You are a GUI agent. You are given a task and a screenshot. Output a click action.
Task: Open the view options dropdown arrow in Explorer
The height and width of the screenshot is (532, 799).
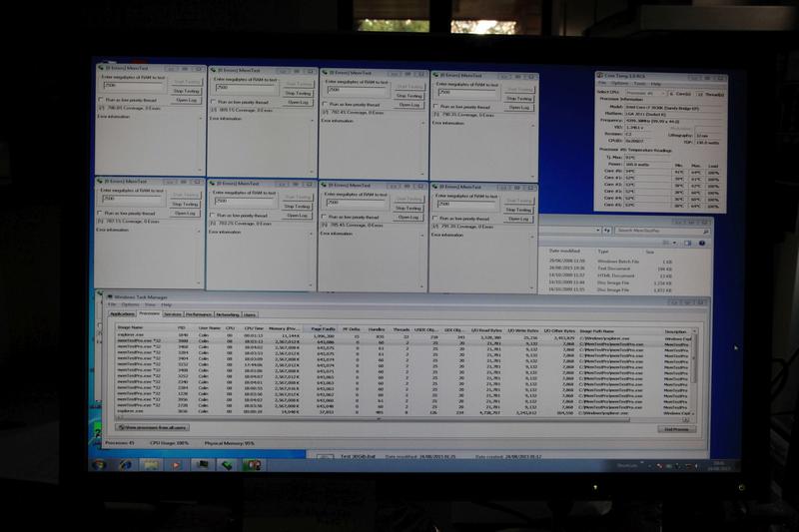click(x=674, y=244)
